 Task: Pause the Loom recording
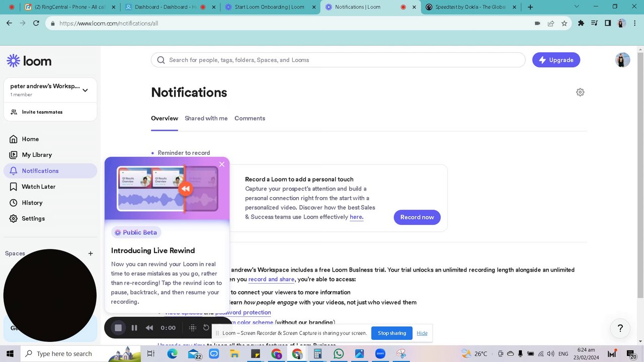click(134, 328)
